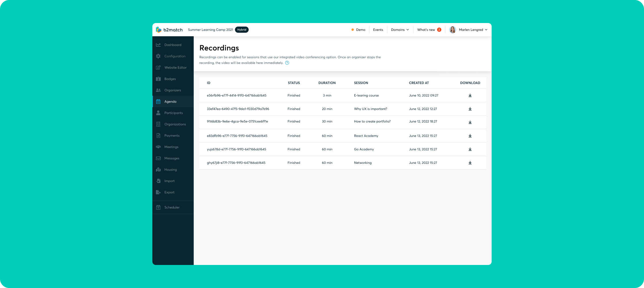Download the React Academy recording
This screenshot has height=288, width=644.
[470, 136]
